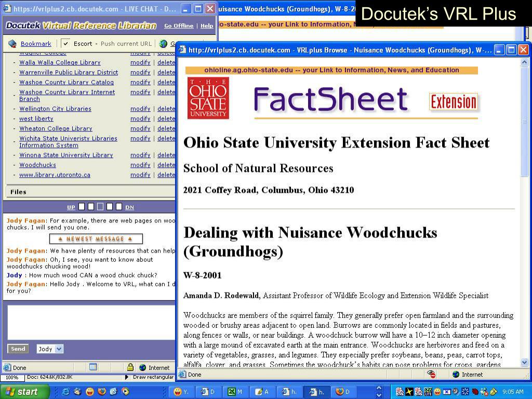Image resolution: width=532 pixels, height=399 pixels.
Task: Open Washoe County Library Catalog link
Action: (66, 82)
